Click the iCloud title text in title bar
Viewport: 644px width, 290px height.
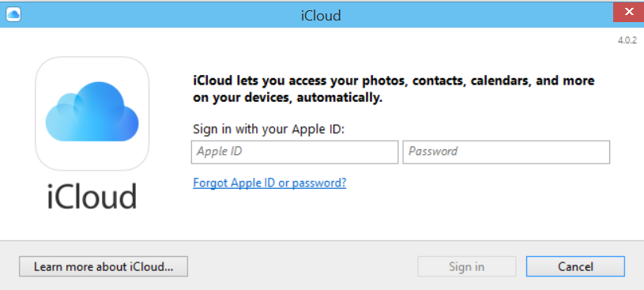pyautogui.click(x=321, y=16)
